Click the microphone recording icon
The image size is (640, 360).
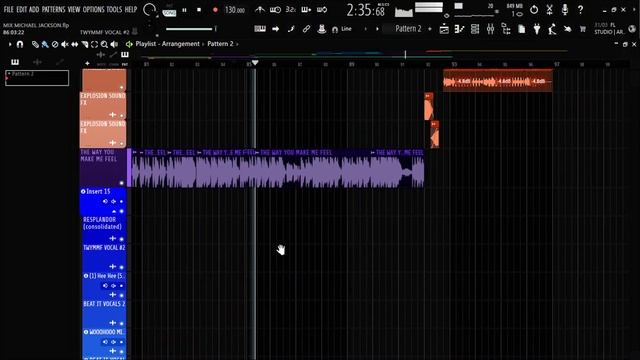(x=565, y=10)
